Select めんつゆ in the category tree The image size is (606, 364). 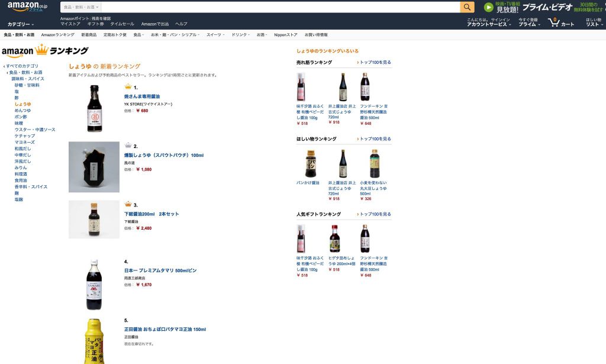pyautogui.click(x=23, y=111)
